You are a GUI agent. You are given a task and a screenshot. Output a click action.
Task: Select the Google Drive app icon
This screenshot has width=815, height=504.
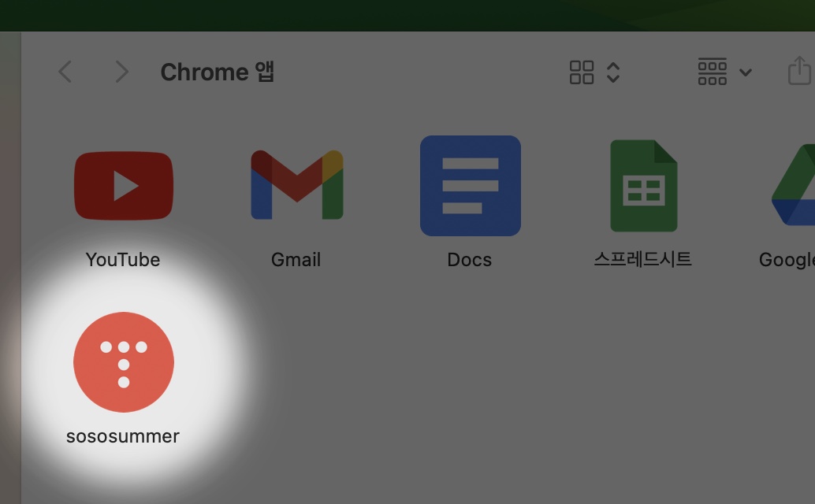click(793, 185)
